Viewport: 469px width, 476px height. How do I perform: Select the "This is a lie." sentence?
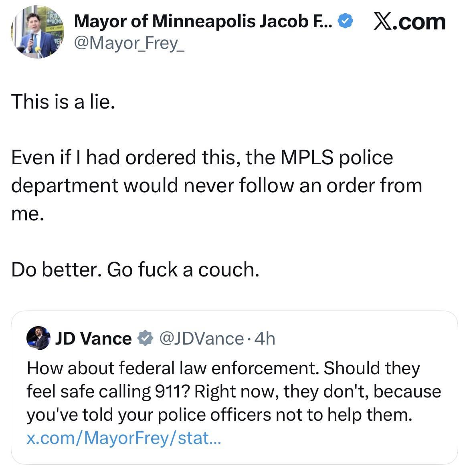click(63, 101)
